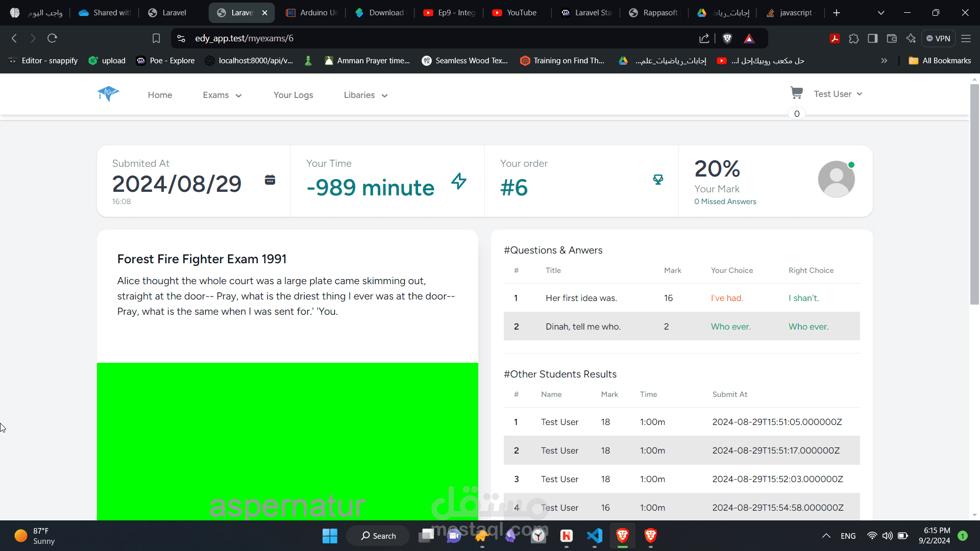
Task: Toggle the Brave VPN button
Action: point(938,38)
